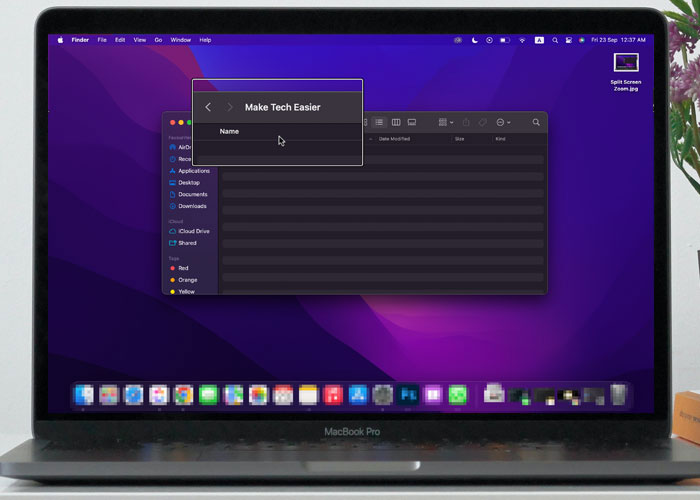
Task: Click the Do Not Disturb moon icon
Action: coord(475,40)
